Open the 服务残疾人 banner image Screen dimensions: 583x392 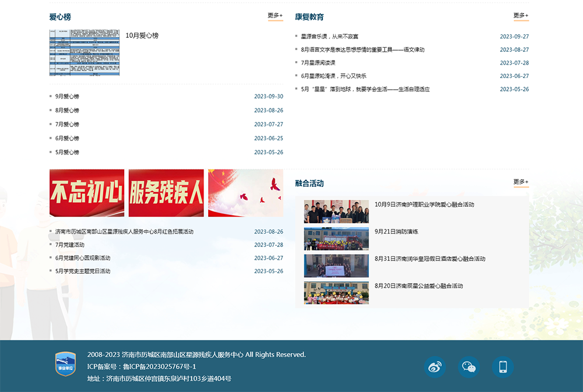click(x=166, y=193)
